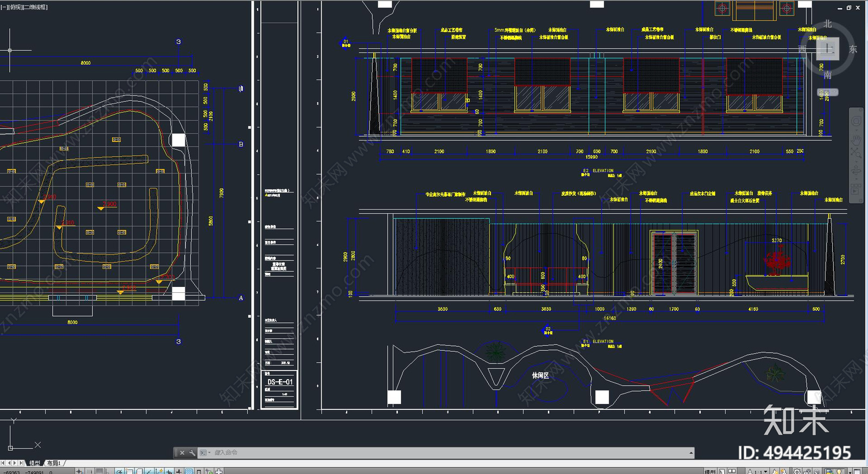Open ShowMotion from the navigation bar
Viewport: 868px width, 474px height.
[856, 190]
